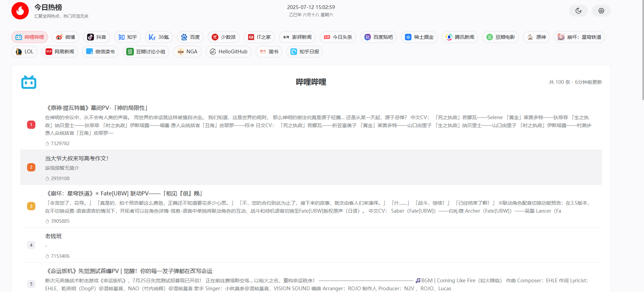
Task: Click the rank 3 yellow badge
Action: pos(31,206)
